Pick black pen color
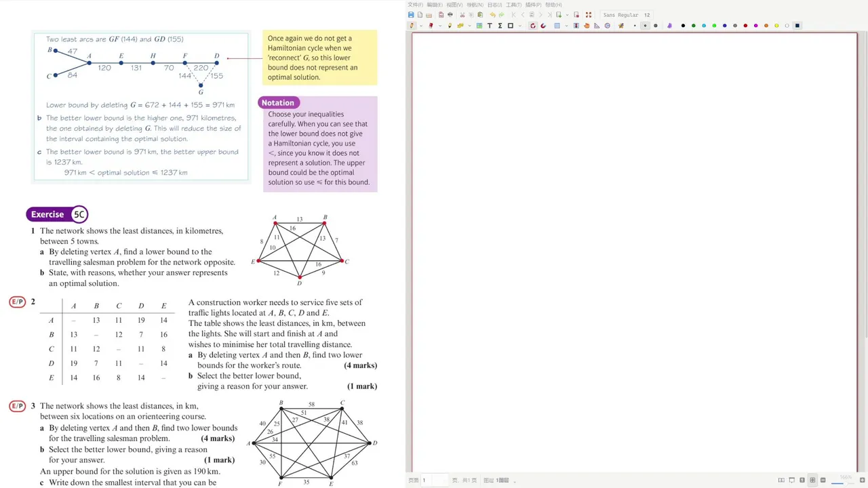Viewport: 868px width, 488px height. 683,26
